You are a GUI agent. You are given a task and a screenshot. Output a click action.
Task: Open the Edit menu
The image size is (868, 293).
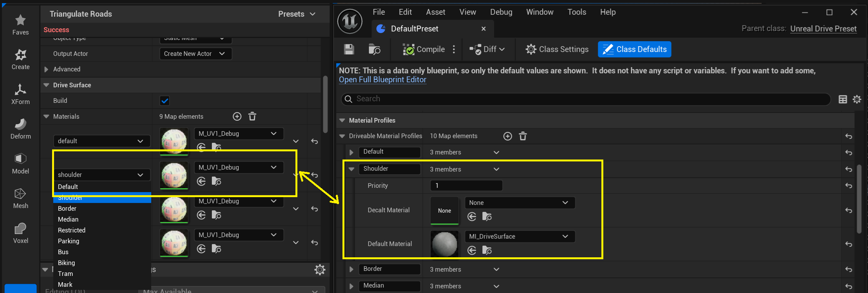405,12
